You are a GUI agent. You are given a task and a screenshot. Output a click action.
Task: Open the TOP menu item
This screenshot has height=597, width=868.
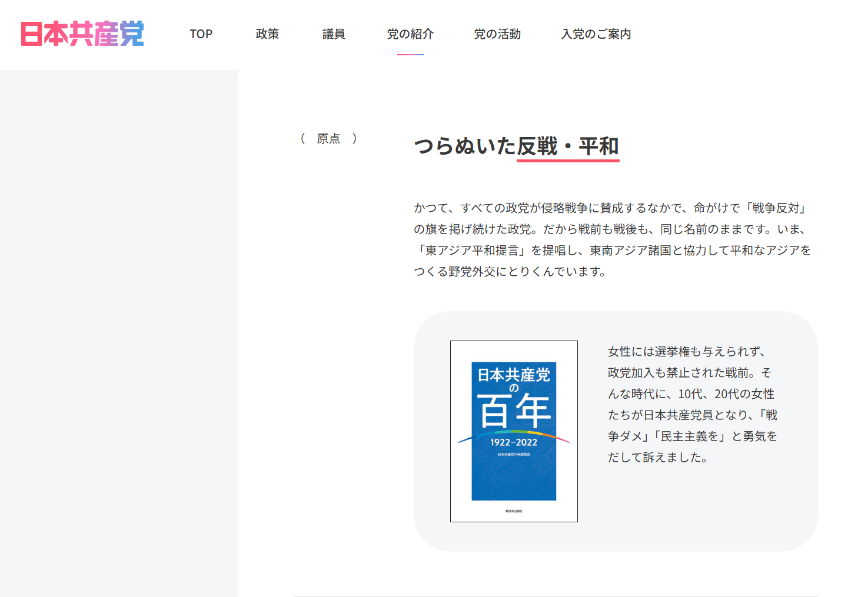point(201,34)
